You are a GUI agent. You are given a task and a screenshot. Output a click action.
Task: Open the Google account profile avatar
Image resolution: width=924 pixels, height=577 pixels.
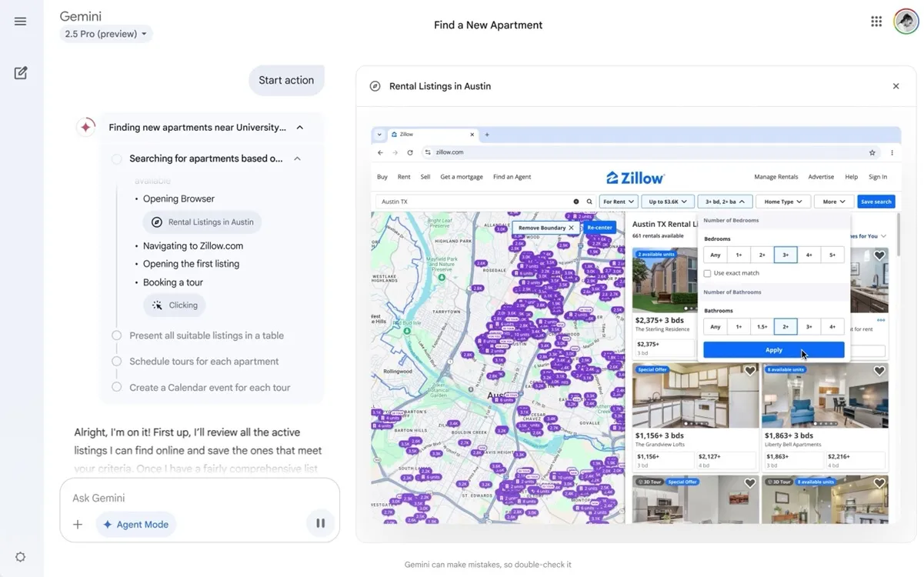pos(906,22)
